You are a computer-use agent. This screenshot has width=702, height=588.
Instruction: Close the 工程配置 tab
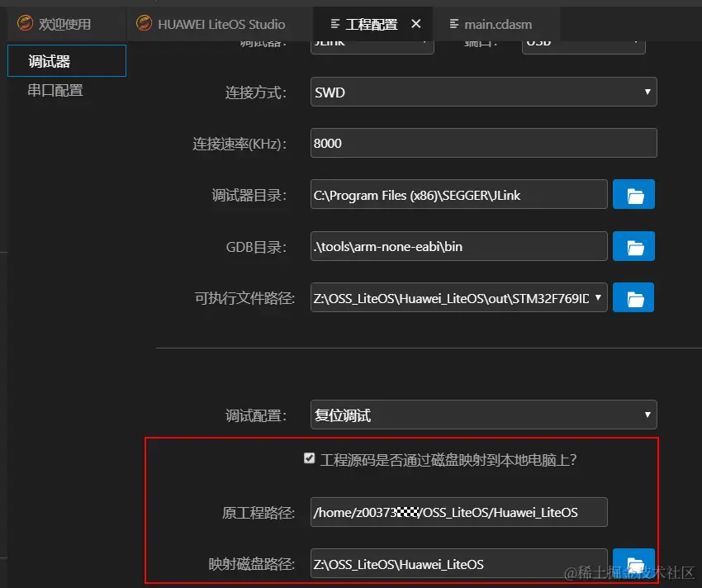[416, 24]
